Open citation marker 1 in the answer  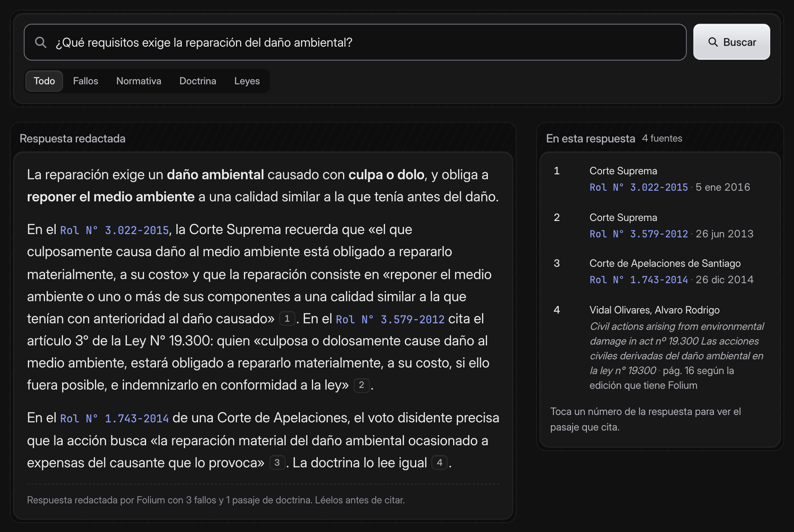[287, 318]
